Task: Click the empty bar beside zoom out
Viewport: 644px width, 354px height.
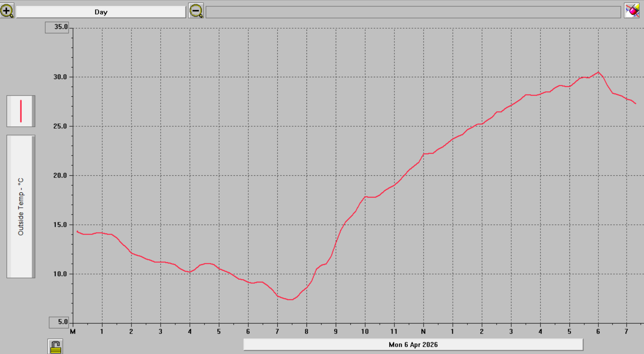Action: click(413, 12)
